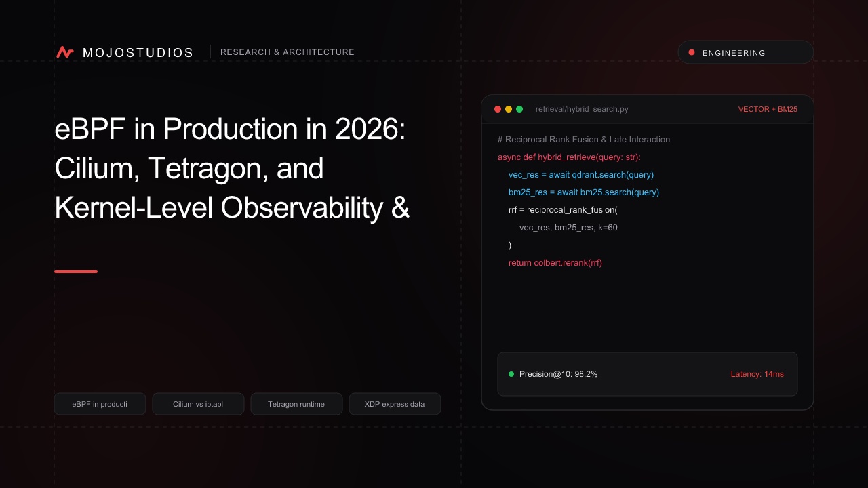Open the Tetragon runtime tag
This screenshot has height=488, width=868.
click(x=296, y=404)
